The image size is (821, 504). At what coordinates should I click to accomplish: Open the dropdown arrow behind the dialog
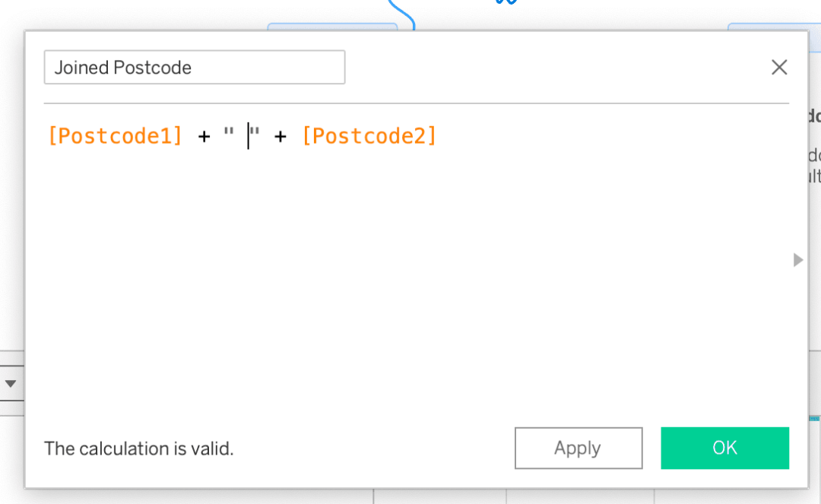coord(11,384)
